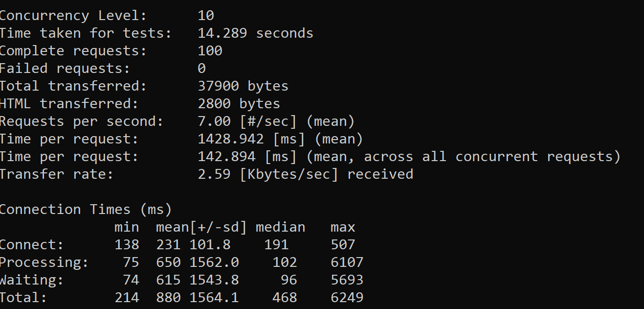Click the 14.289 seconds time value
Screen dimensions: 644x309
(255, 33)
